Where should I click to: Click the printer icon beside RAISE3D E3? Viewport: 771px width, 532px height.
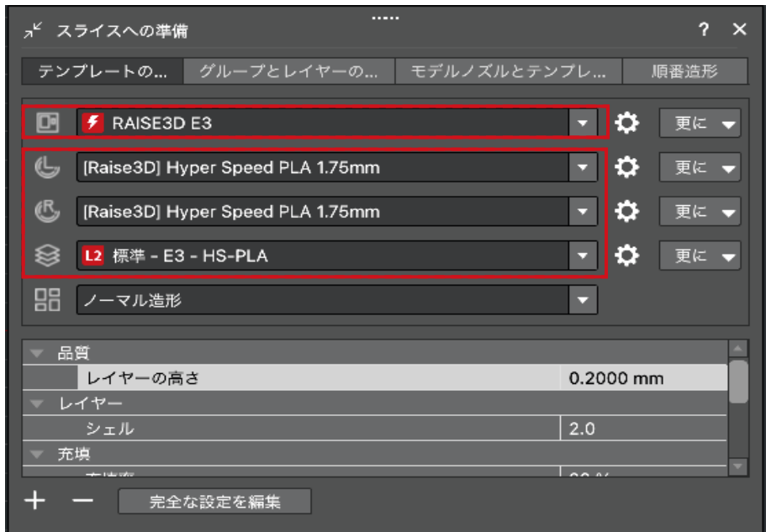point(48,123)
